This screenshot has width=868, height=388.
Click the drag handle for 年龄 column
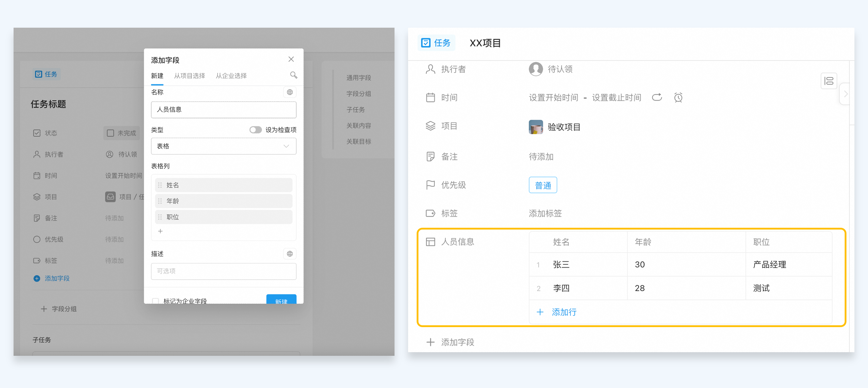[x=160, y=201]
